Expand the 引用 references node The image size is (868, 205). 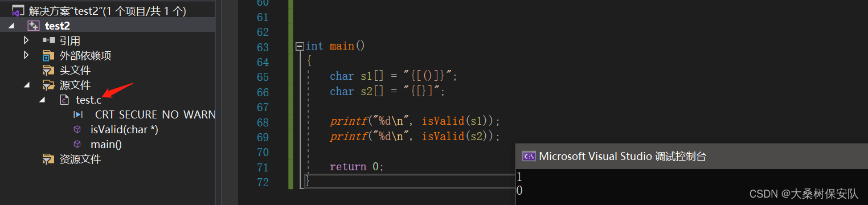point(26,40)
